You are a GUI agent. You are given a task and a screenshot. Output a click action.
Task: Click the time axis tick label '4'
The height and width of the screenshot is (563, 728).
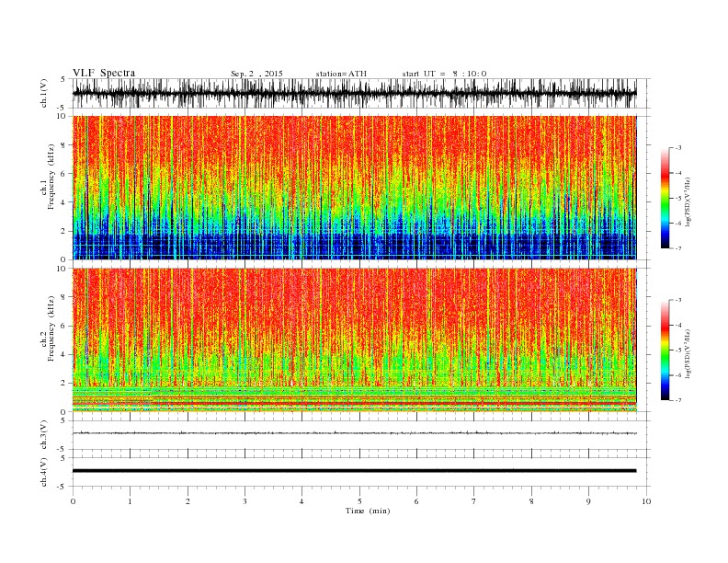click(301, 501)
